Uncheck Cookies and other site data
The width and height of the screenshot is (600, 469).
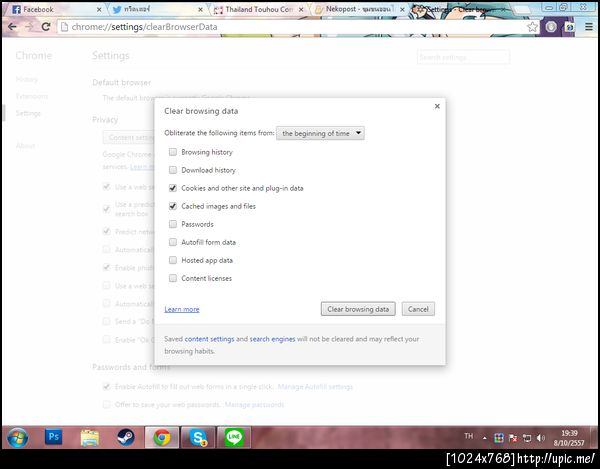point(173,188)
